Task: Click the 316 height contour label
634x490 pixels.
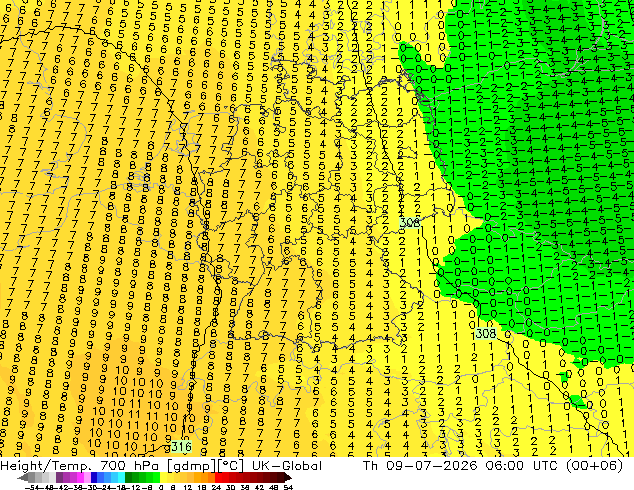Action: coord(181,447)
